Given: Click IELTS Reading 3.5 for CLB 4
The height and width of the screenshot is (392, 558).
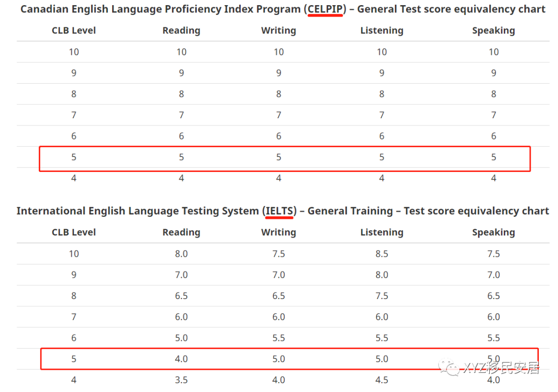Looking at the screenshot, I should click(181, 380).
